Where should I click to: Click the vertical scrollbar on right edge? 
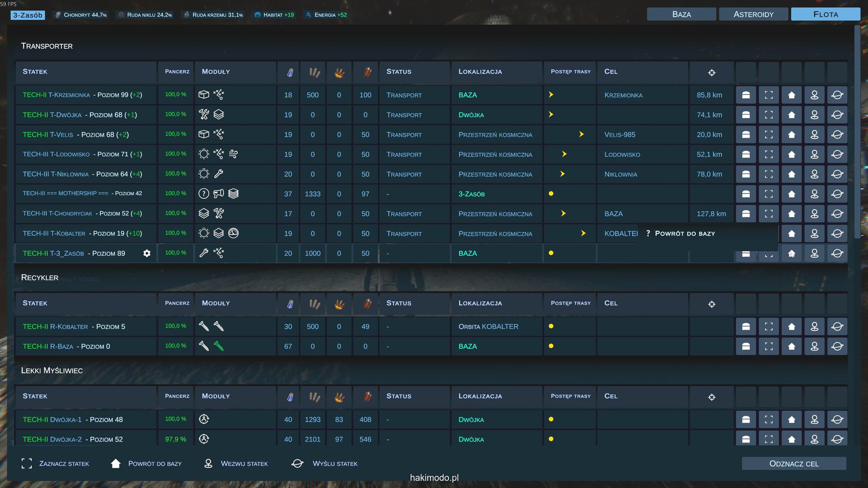click(857, 132)
